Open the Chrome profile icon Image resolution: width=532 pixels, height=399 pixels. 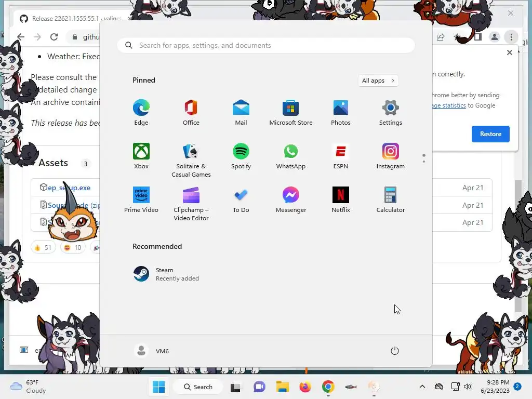pos(495,37)
